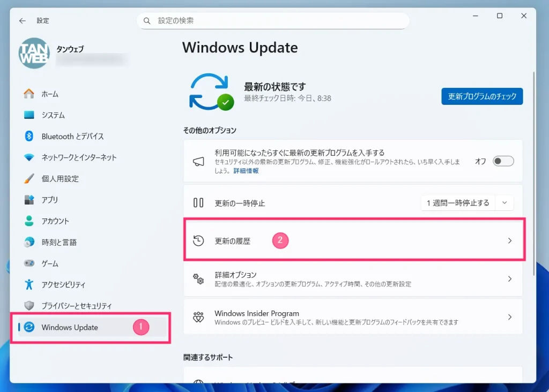Click the Apps icon in sidebar
549x392 pixels.
coord(29,200)
